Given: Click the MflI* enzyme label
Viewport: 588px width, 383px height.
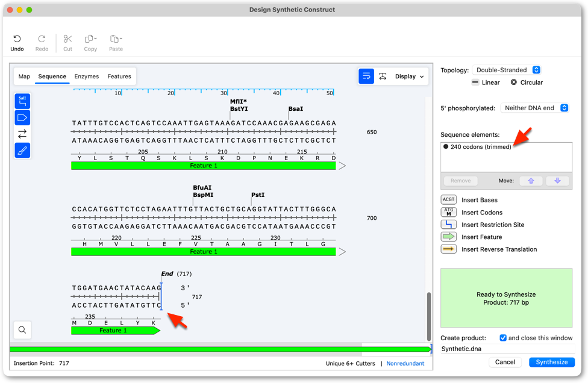Looking at the screenshot, I should 239,101.
